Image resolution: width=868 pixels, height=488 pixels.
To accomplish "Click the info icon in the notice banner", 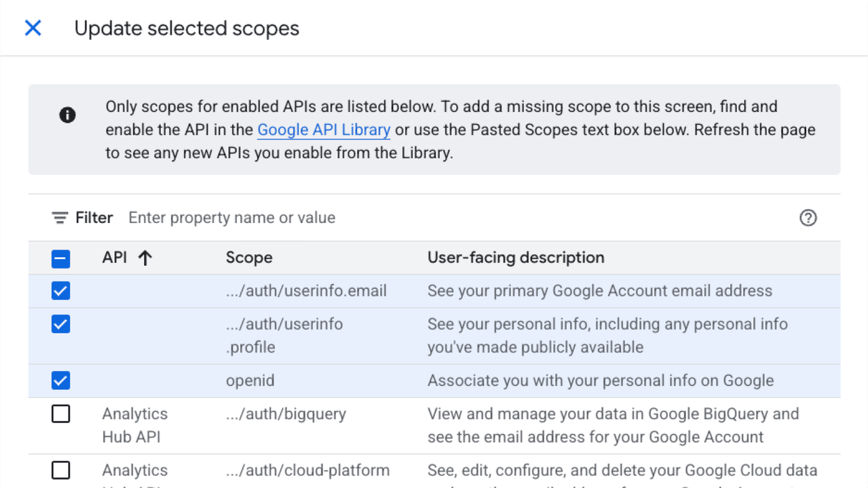I will (67, 115).
